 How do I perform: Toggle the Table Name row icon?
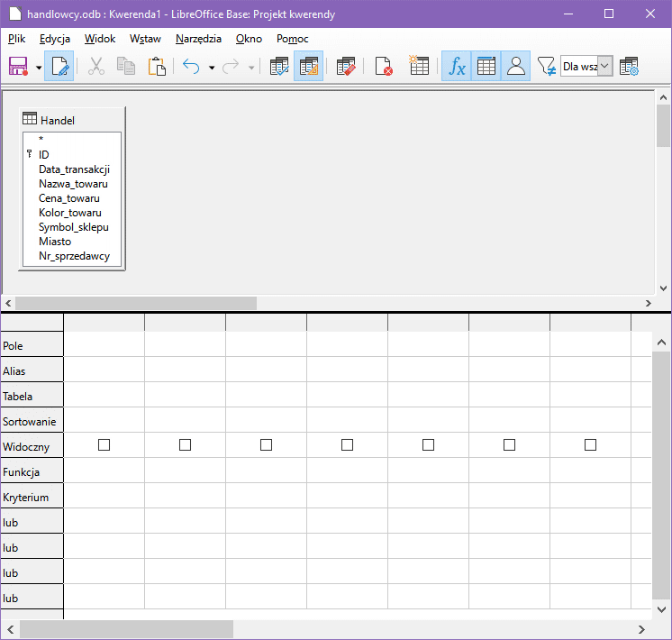click(486, 67)
